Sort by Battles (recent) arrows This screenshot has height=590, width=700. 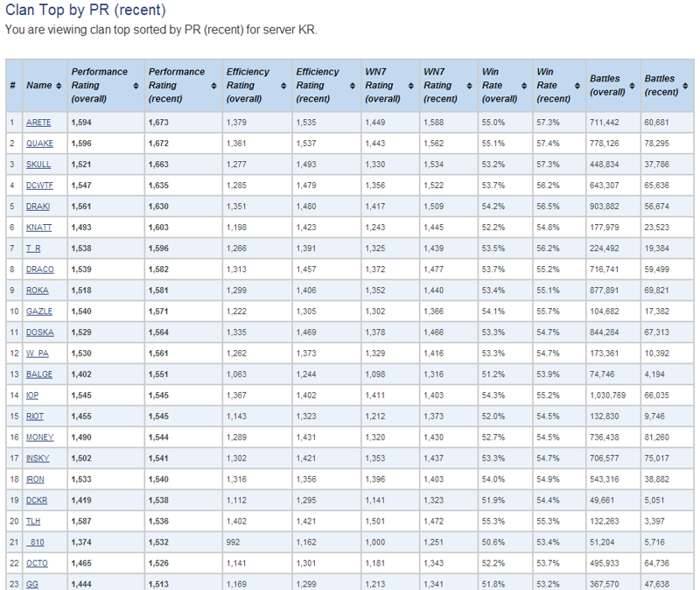click(685, 86)
